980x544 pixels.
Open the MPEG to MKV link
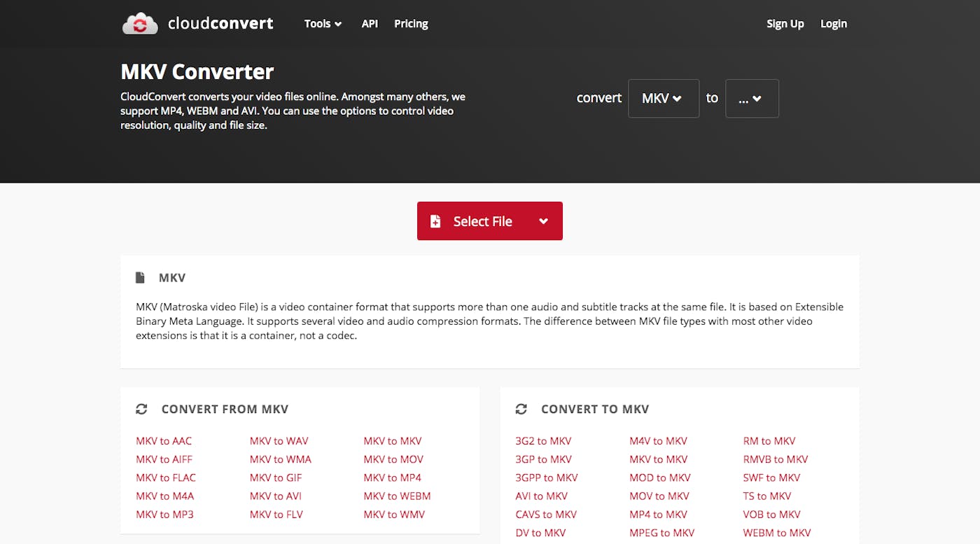pyautogui.click(x=661, y=533)
